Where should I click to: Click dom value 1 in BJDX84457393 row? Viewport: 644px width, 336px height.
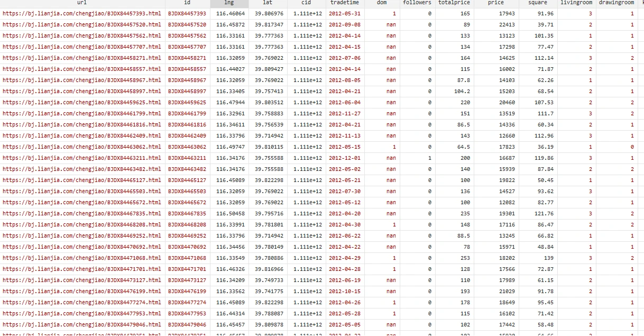[x=394, y=14]
